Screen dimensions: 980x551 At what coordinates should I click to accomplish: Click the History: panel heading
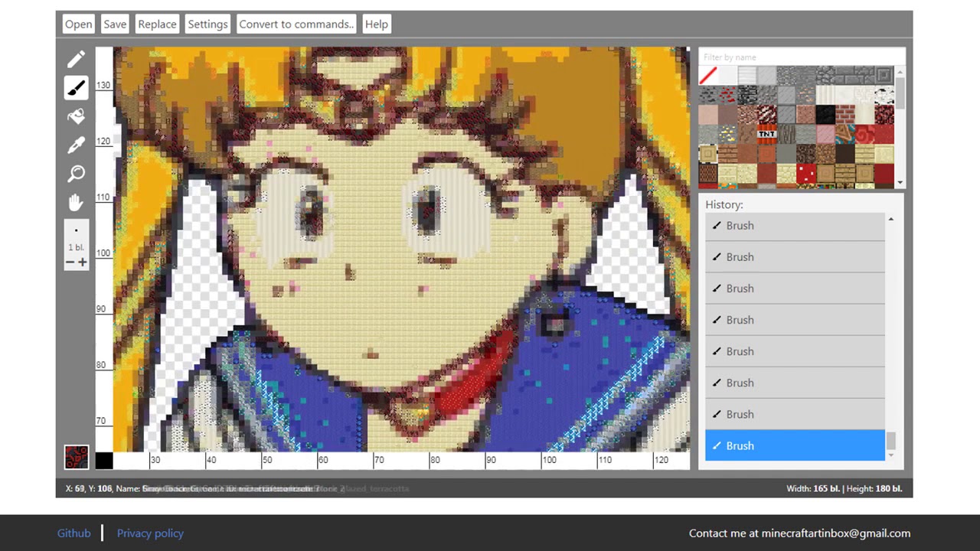724,205
